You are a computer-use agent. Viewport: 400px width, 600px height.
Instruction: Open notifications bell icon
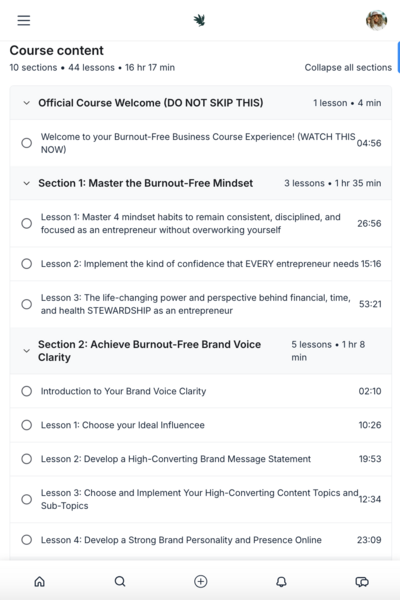coord(281,582)
